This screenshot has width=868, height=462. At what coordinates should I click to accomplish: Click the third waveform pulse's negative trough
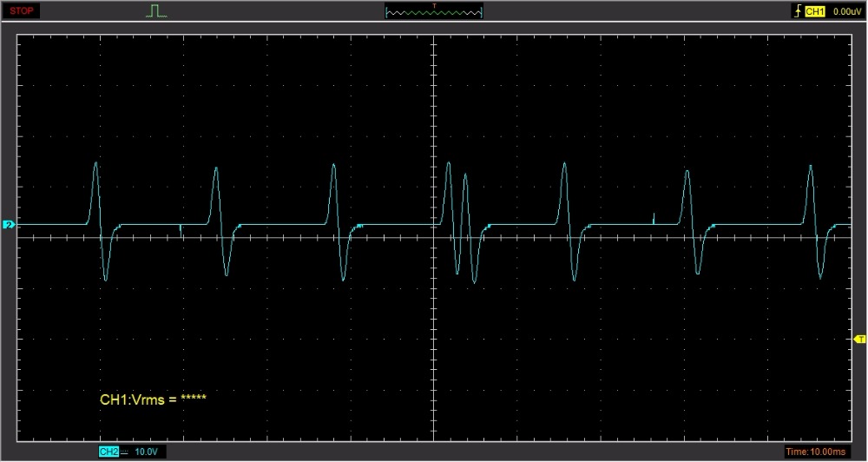(x=343, y=279)
